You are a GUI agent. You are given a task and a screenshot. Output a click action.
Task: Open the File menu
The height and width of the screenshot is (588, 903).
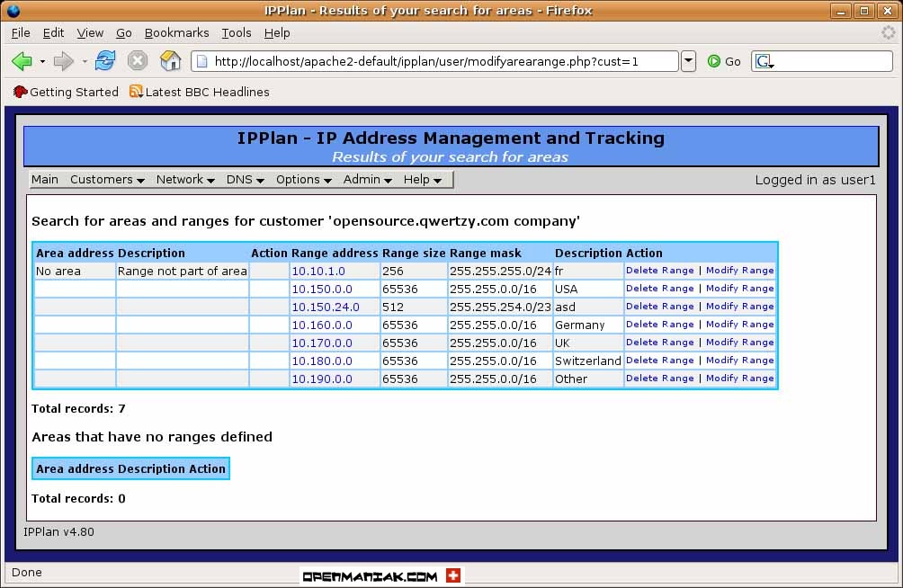coord(21,33)
